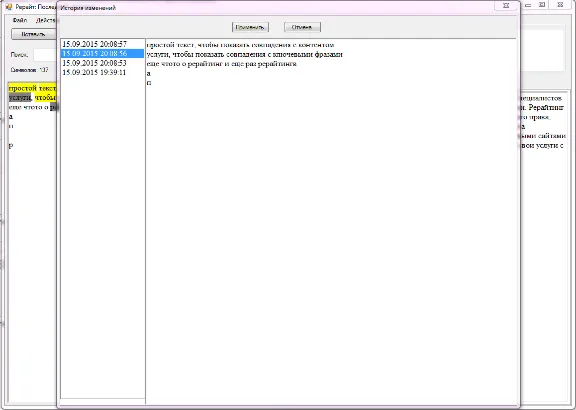Screen dimensions: 576x410
Task: Maximize the main Рерайт window
Action: 542,5
